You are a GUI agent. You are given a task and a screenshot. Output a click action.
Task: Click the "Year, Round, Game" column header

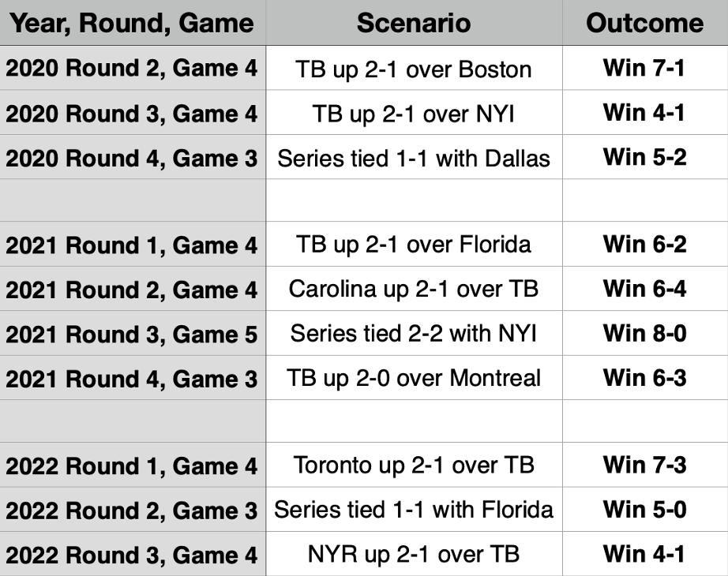(x=133, y=23)
